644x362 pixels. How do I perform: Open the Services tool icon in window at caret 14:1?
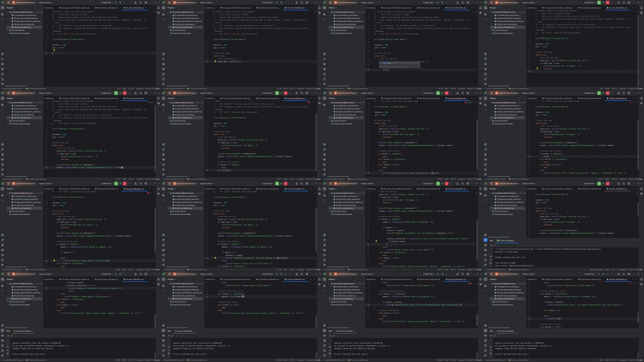[2, 69]
